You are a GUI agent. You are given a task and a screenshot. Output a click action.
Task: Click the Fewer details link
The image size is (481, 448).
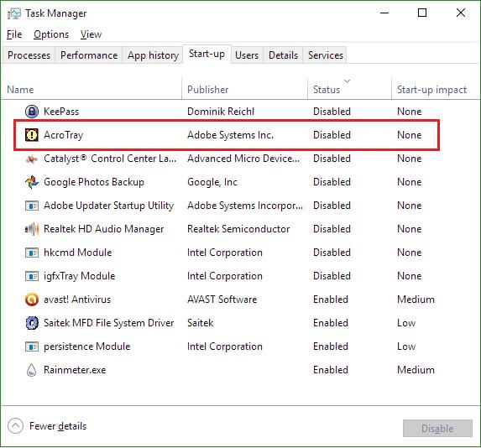[58, 426]
